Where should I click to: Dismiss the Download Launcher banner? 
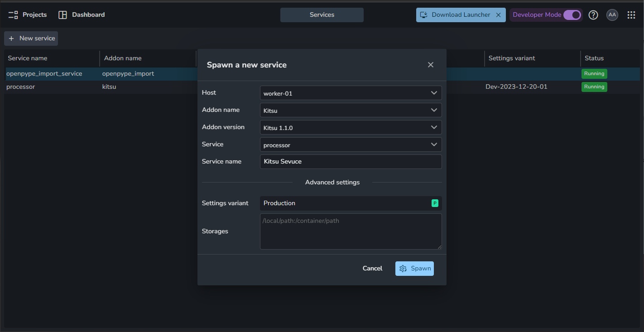click(x=498, y=15)
